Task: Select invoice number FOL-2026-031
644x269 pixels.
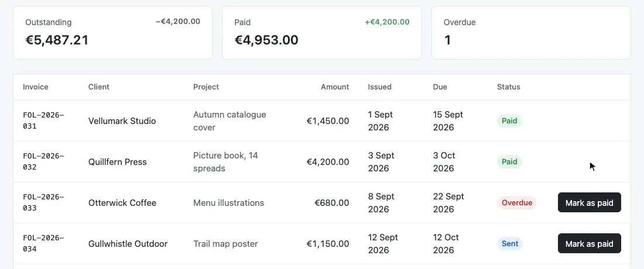Action: [x=43, y=120]
